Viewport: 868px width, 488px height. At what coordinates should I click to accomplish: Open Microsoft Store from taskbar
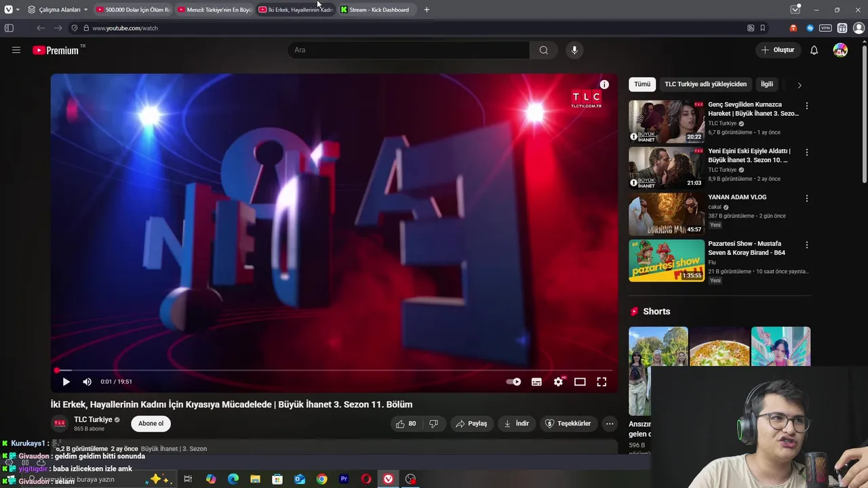pyautogui.click(x=277, y=479)
